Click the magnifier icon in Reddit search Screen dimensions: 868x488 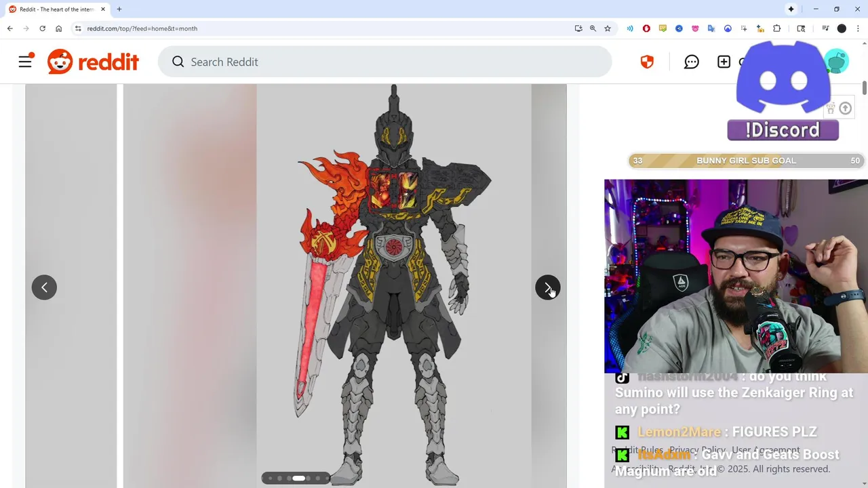(x=178, y=62)
